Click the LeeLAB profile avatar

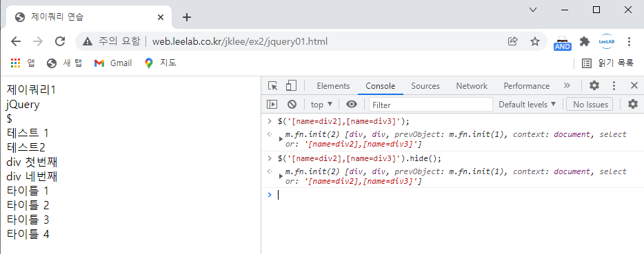(607, 41)
